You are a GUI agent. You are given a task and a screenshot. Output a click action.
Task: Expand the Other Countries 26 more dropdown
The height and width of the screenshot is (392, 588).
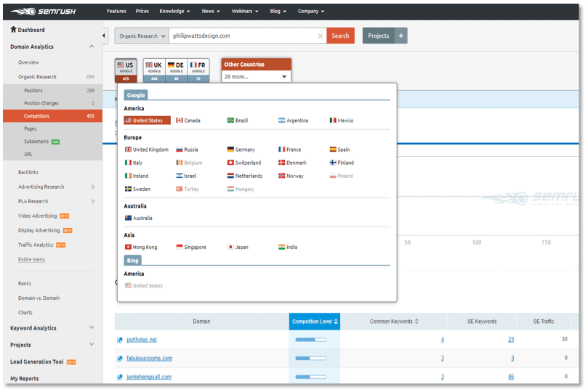256,76
